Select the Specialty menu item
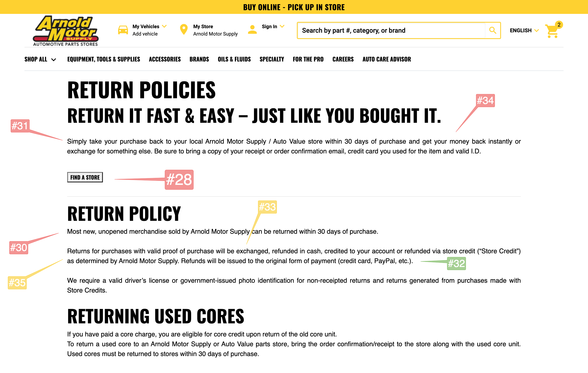This screenshot has width=588, height=373. [x=272, y=59]
